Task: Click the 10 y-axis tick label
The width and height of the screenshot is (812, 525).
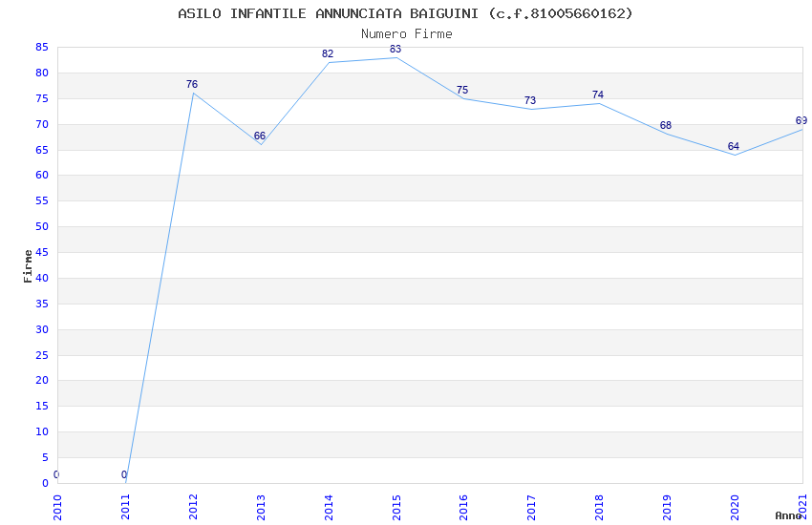Action: tap(42, 431)
